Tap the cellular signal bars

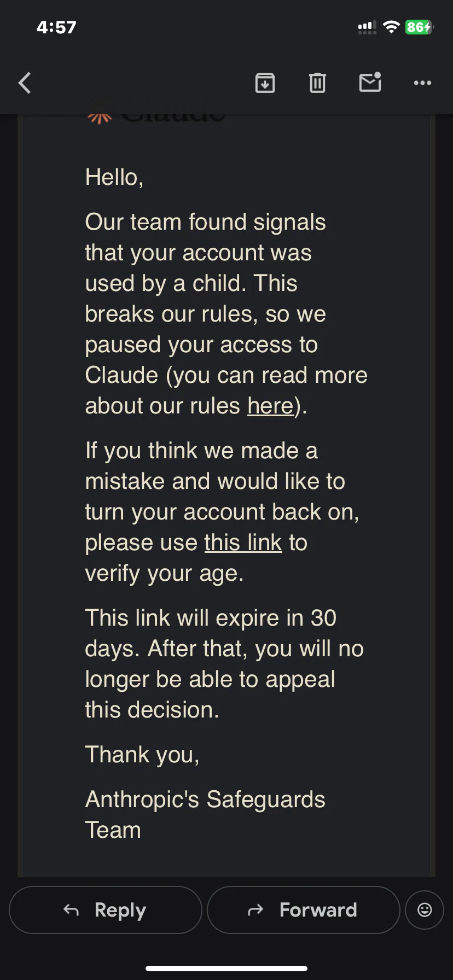click(x=367, y=27)
